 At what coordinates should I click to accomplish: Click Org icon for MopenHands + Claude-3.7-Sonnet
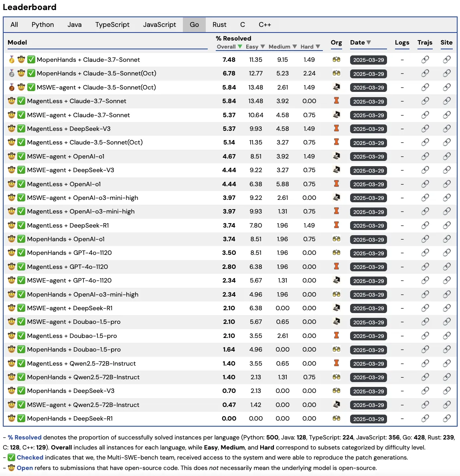336,59
